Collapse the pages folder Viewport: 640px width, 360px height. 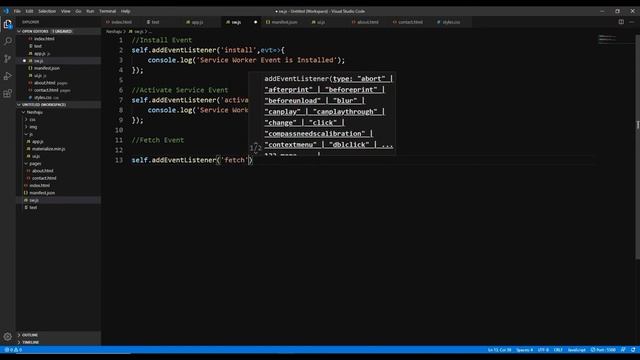(x=35, y=163)
